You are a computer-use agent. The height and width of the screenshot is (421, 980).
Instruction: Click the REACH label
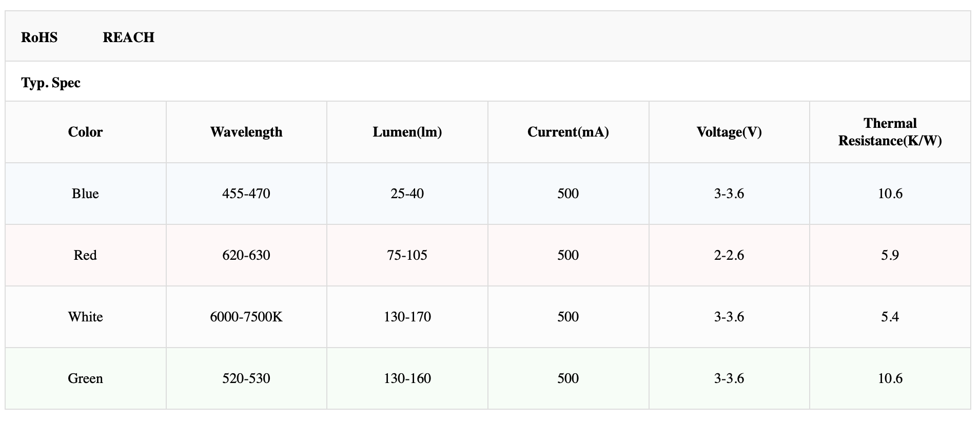pos(128,37)
